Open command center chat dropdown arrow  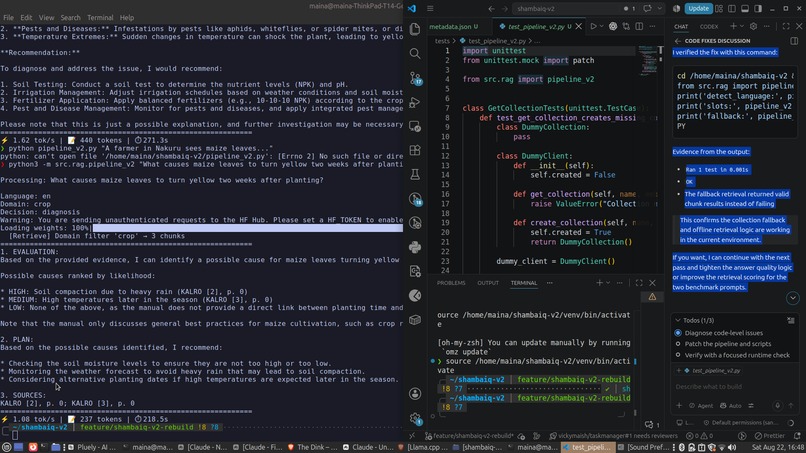(660, 9)
